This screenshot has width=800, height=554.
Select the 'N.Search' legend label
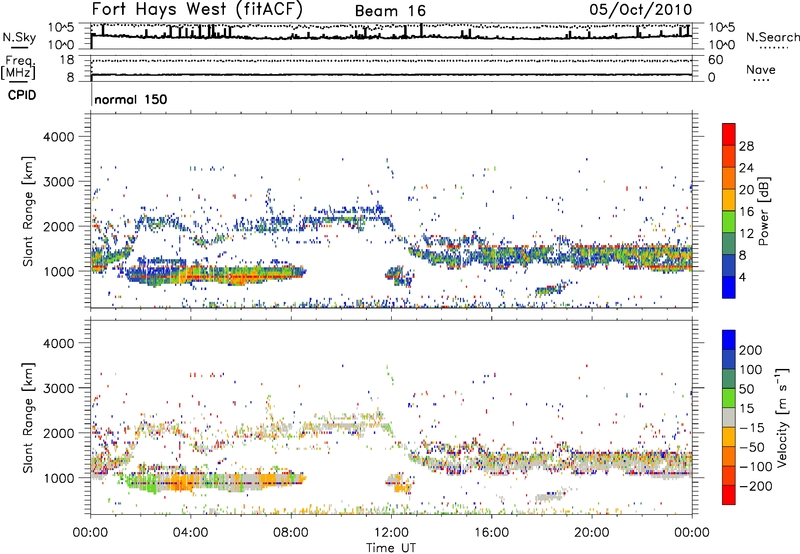point(772,37)
